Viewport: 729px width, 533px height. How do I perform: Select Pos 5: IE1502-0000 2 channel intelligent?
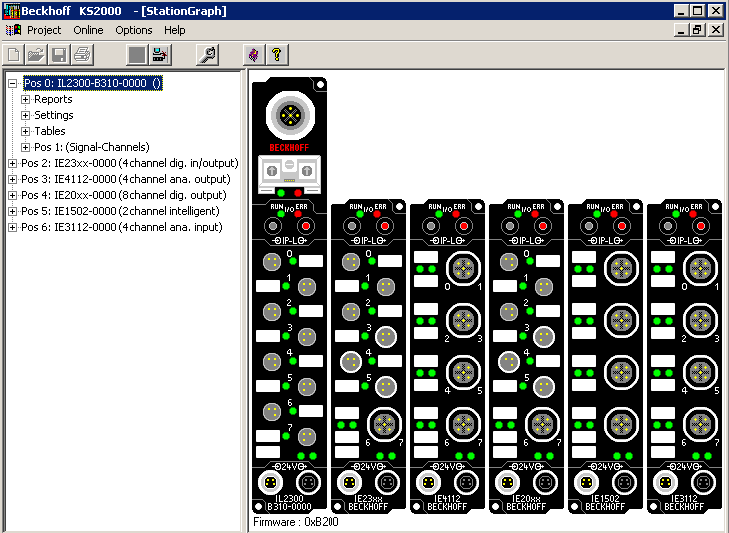120,211
